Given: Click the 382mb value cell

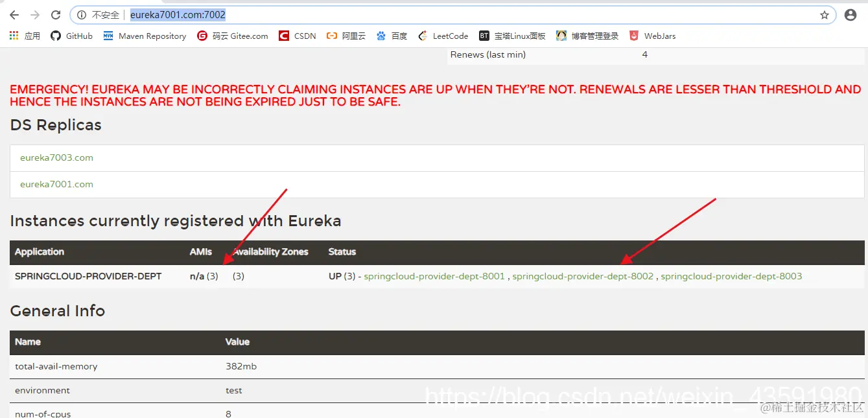Looking at the screenshot, I should pos(241,366).
